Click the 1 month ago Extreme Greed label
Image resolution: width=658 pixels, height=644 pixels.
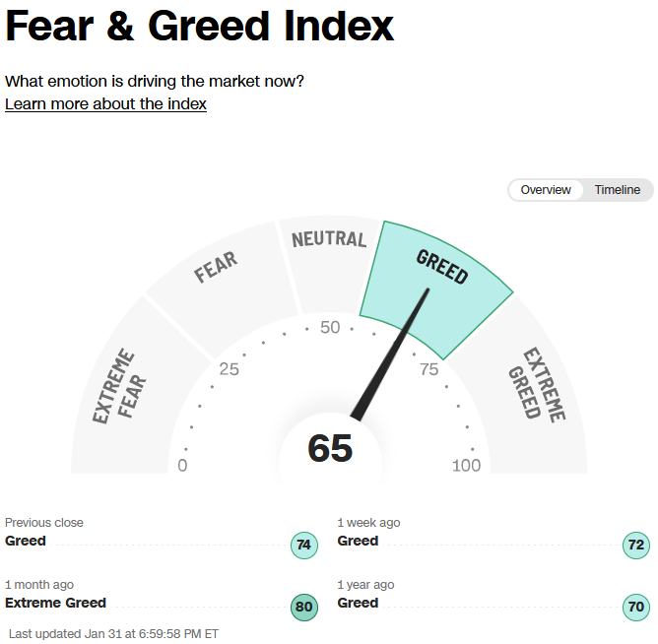(x=55, y=603)
